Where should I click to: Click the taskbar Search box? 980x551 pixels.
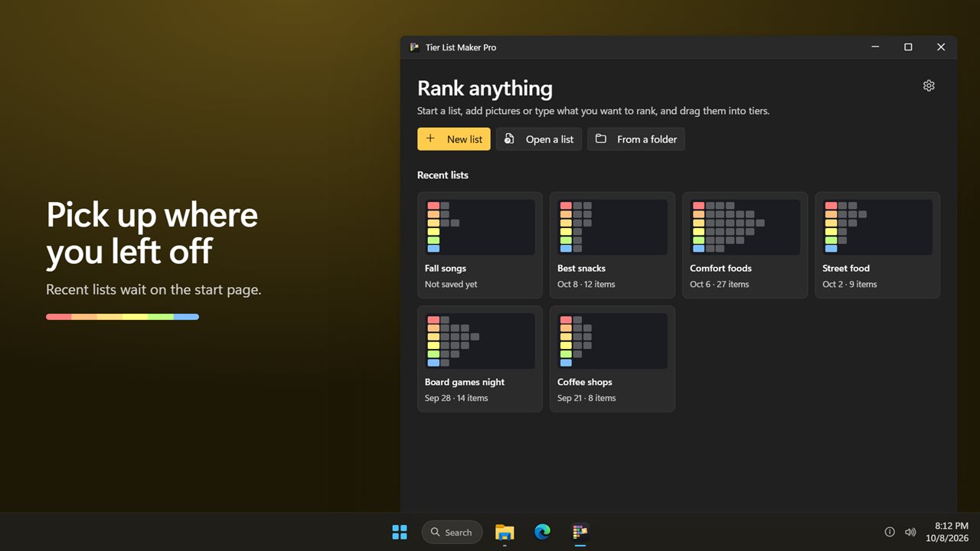(x=452, y=532)
